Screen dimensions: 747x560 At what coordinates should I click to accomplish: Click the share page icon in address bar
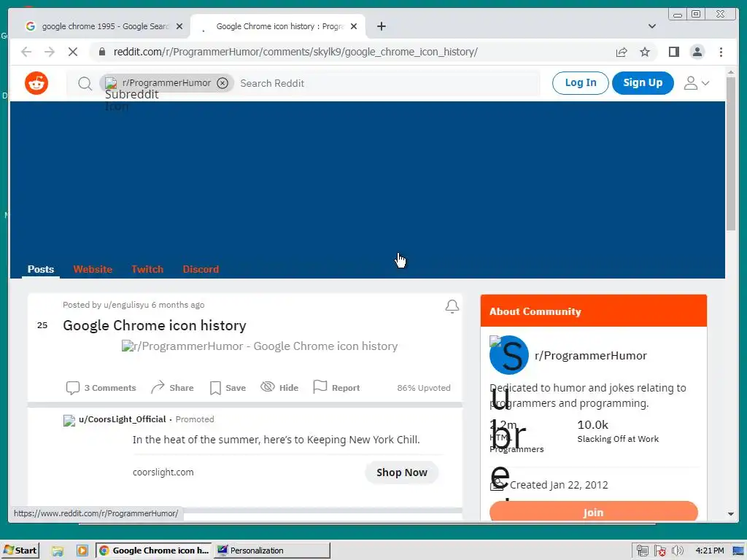pyautogui.click(x=622, y=52)
